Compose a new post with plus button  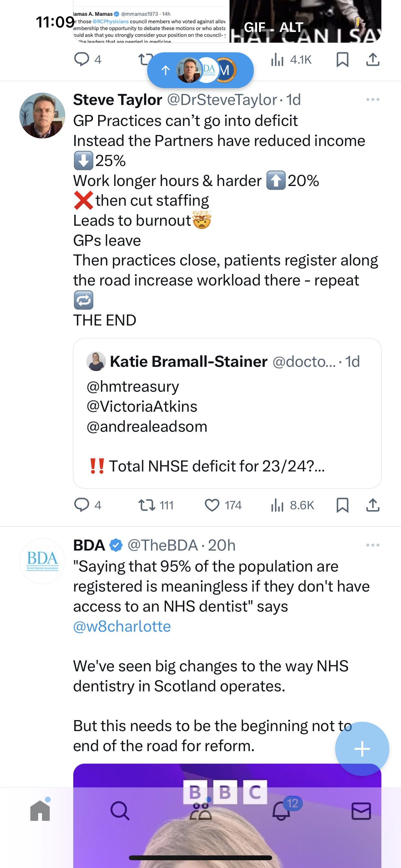[x=362, y=749]
